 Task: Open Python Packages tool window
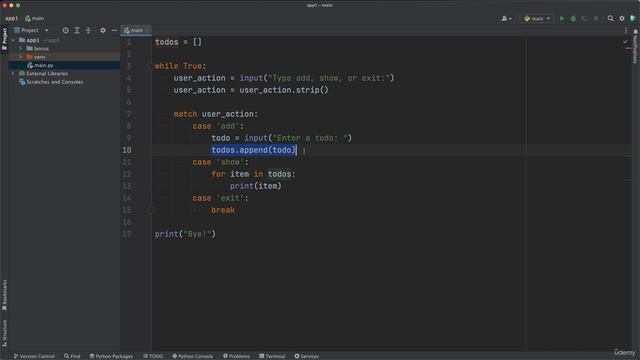pyautogui.click(x=111, y=356)
